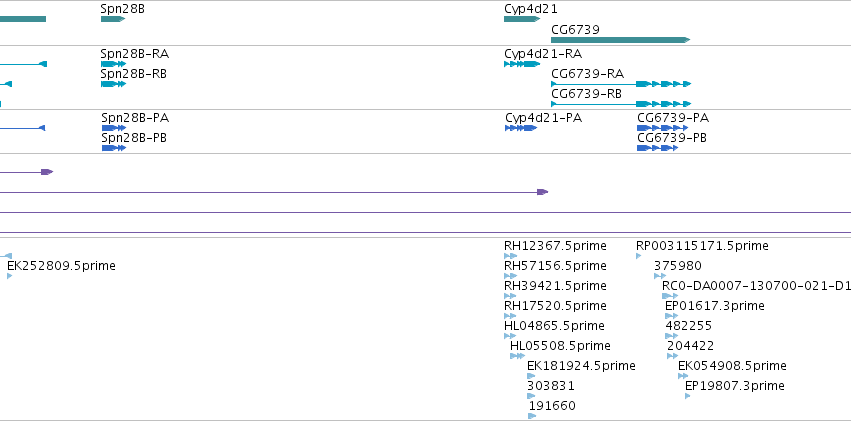This screenshot has width=851, height=421.
Task: Select the Spn28B-RB transcript glyph
Action: click(113, 84)
